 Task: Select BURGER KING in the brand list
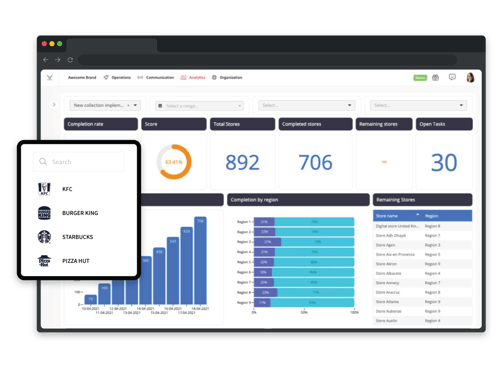coord(80,213)
